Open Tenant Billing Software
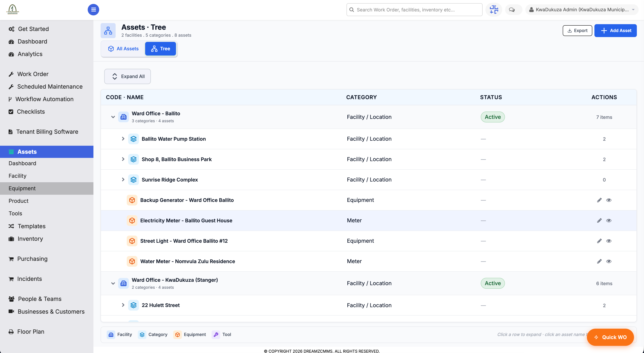The width and height of the screenshot is (644, 353). coord(47,132)
